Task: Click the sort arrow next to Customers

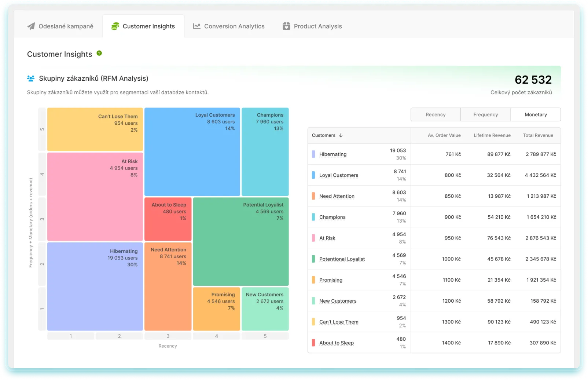Action: pyautogui.click(x=341, y=135)
